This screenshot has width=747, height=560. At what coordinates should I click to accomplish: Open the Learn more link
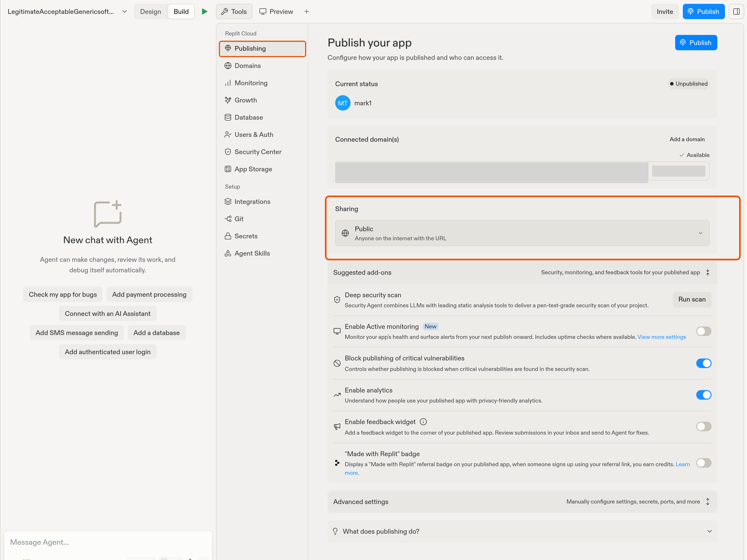click(x=683, y=465)
